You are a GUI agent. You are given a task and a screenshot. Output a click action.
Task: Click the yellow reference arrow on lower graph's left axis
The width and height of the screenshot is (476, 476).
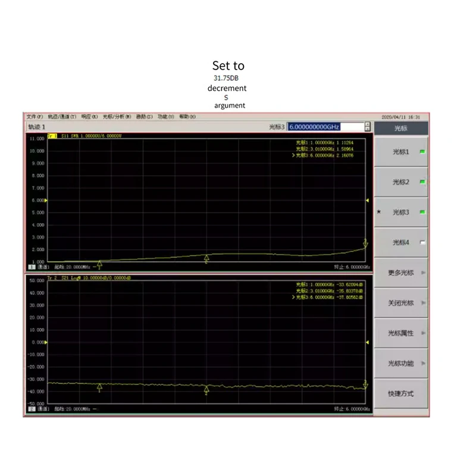pyautogui.click(x=46, y=342)
